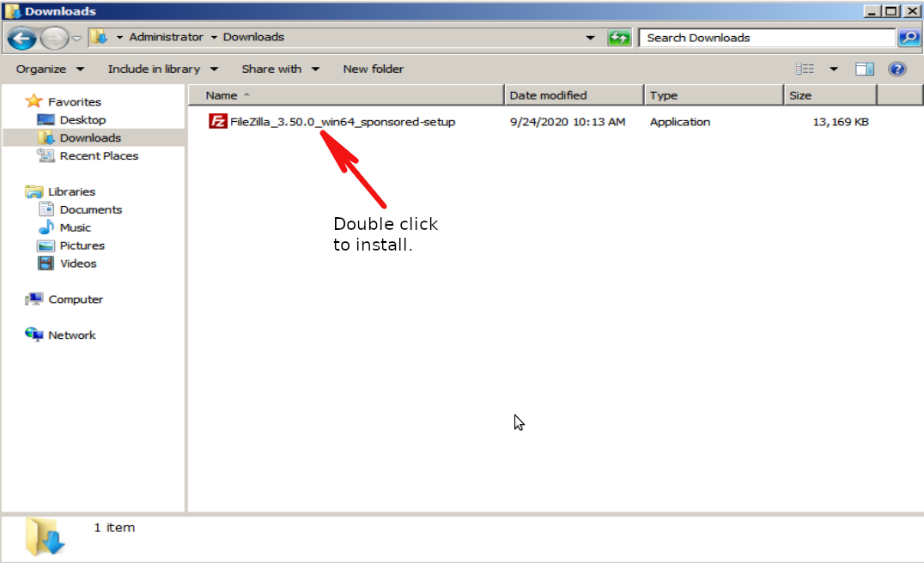Open Include in library menu
The width and height of the screenshot is (924, 563).
162,69
